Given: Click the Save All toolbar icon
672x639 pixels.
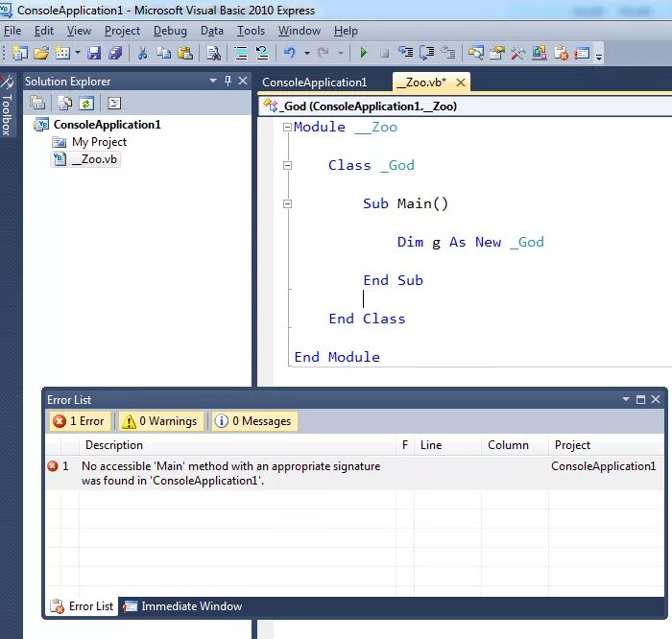Looking at the screenshot, I should (115, 53).
